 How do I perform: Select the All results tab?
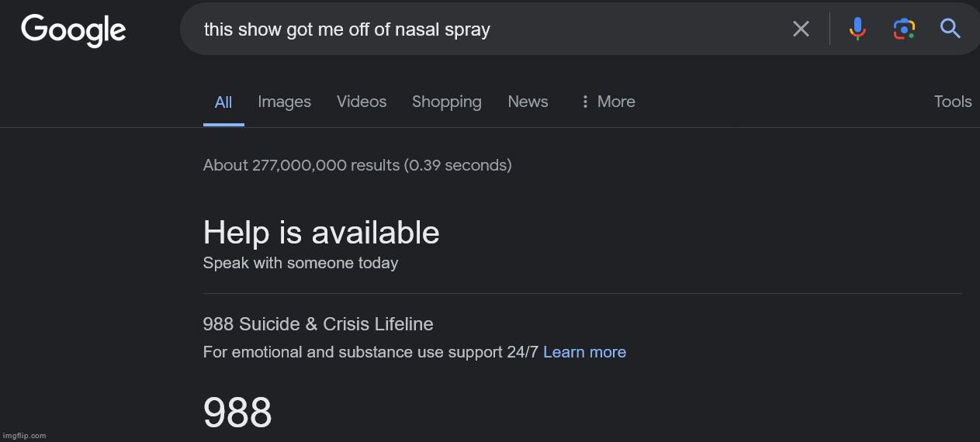(x=223, y=102)
